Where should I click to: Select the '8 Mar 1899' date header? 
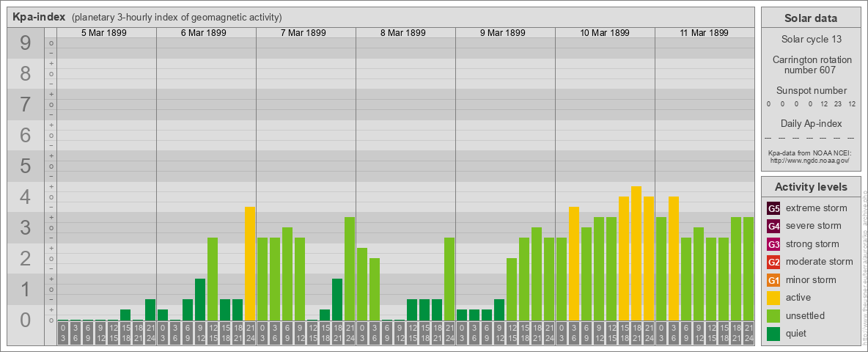[x=403, y=33]
